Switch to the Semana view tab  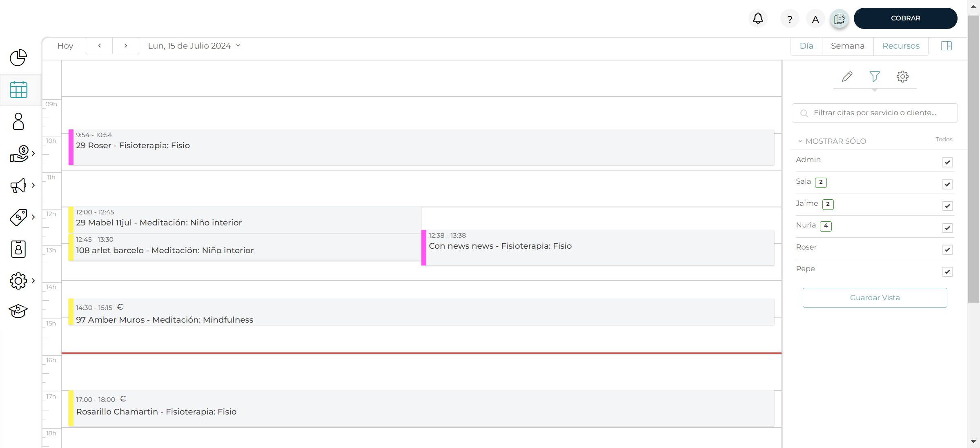point(848,46)
